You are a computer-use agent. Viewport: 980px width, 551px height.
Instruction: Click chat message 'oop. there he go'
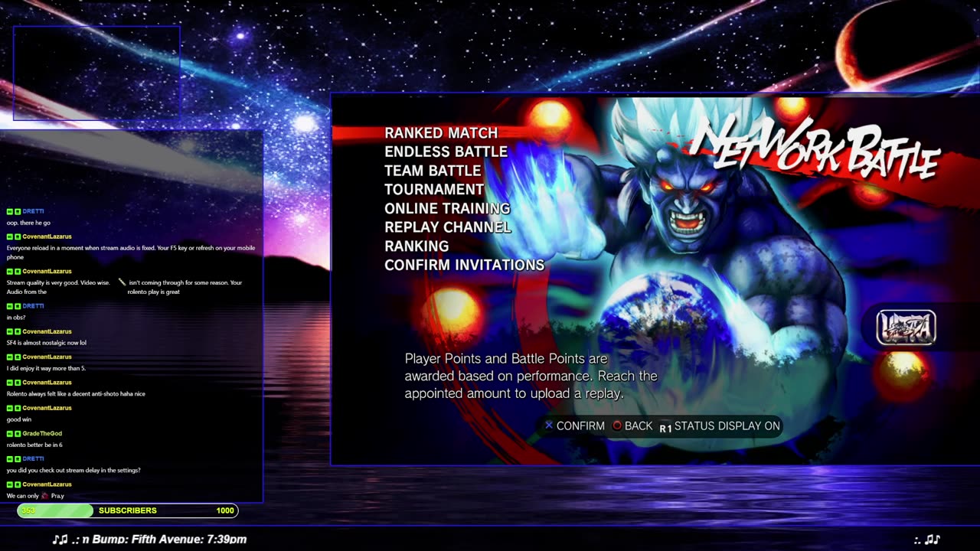click(x=28, y=223)
